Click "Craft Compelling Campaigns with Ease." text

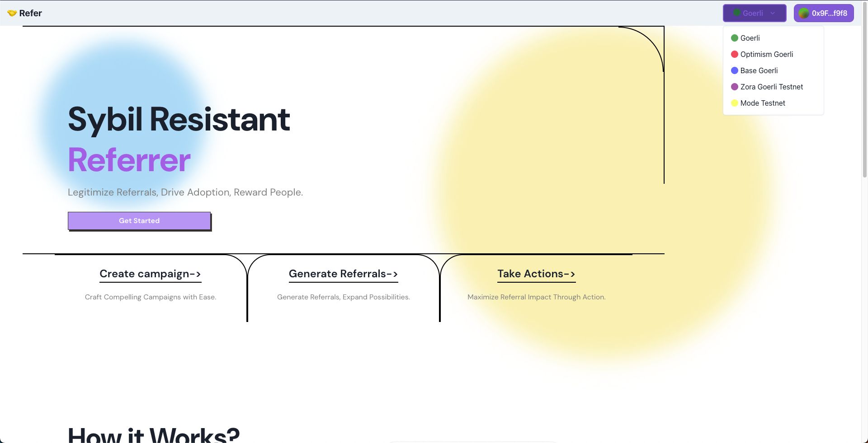point(151,297)
